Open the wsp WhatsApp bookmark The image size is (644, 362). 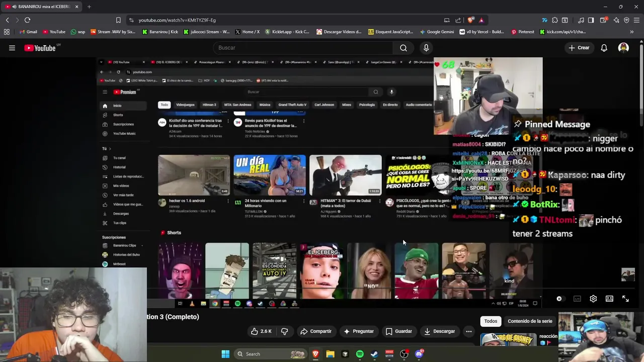(78, 32)
